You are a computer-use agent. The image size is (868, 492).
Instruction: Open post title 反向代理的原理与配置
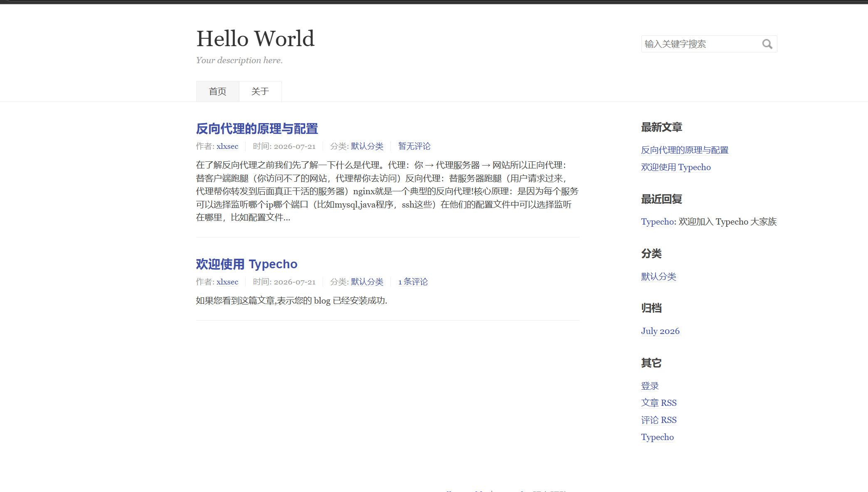point(257,129)
